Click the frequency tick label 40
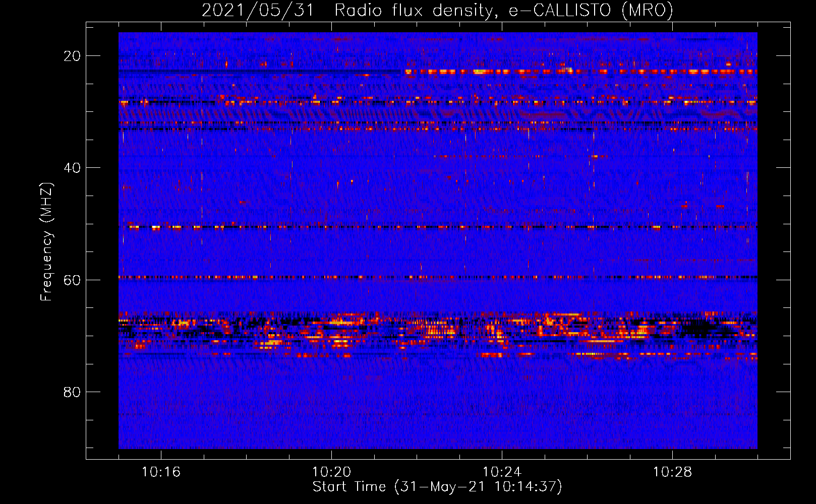This screenshot has height=504, width=816. click(72, 168)
